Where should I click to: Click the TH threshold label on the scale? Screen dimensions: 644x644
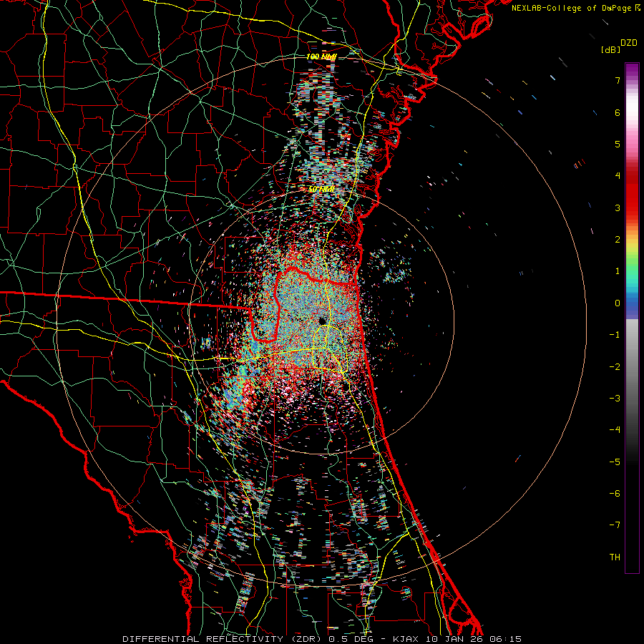click(615, 557)
